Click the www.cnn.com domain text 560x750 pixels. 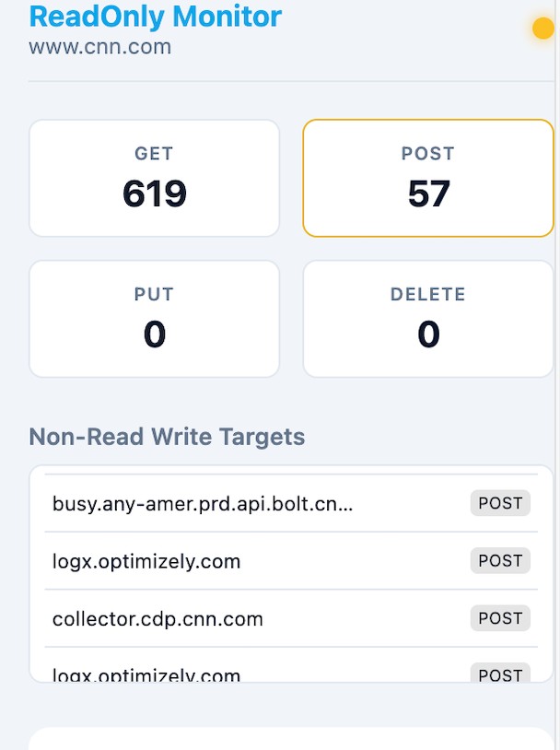[x=99, y=46]
